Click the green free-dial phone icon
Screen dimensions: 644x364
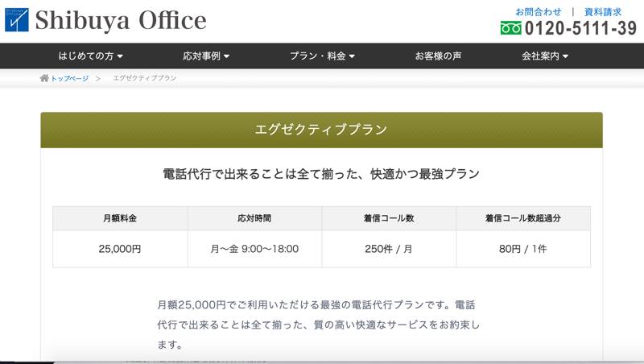[511, 28]
